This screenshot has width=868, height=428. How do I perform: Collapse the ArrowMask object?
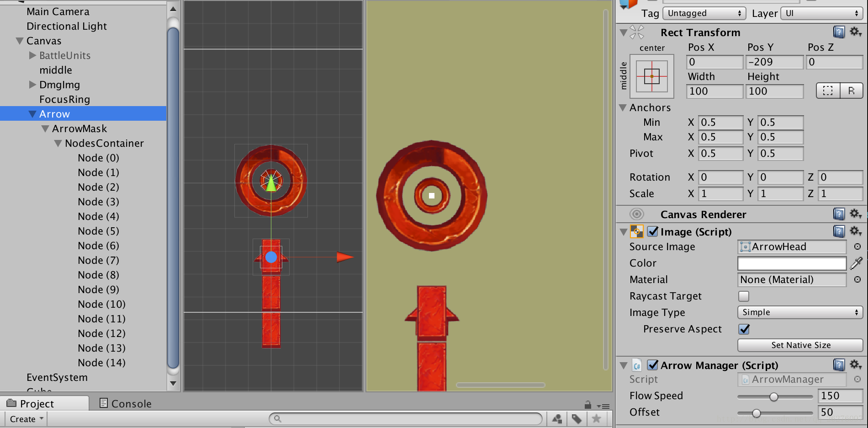45,128
